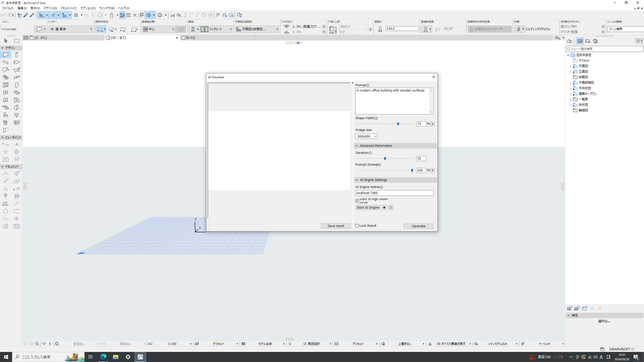
Task: Select the Shell tool
Action: 16,70
